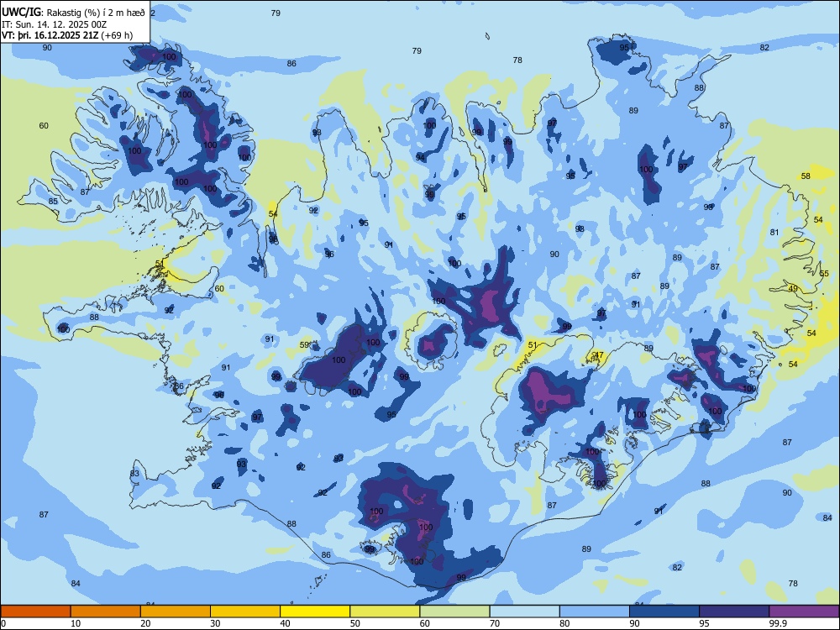Click the '10' legend tick label
Screen dimensions: 840x630
pyautogui.click(x=76, y=623)
